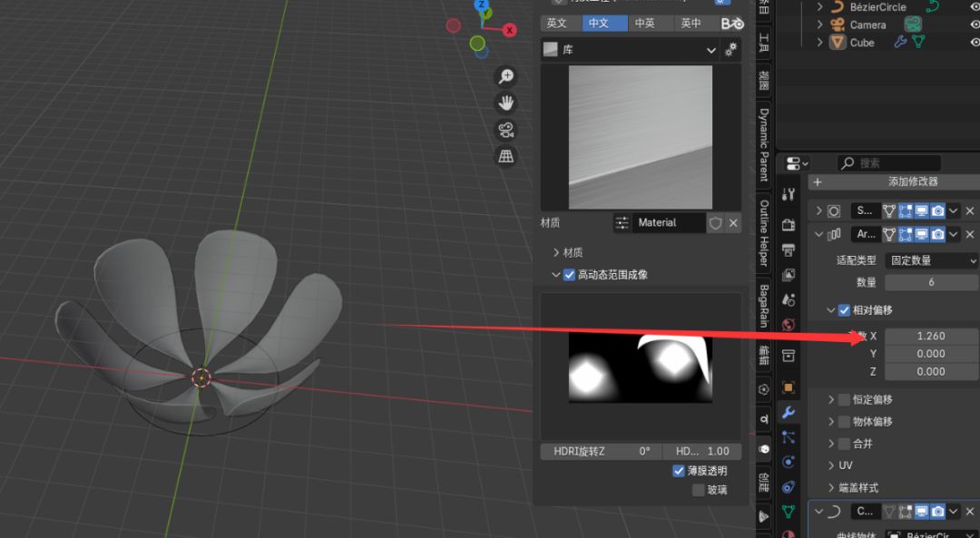Click the red X axis gizmo ball

(x=509, y=30)
